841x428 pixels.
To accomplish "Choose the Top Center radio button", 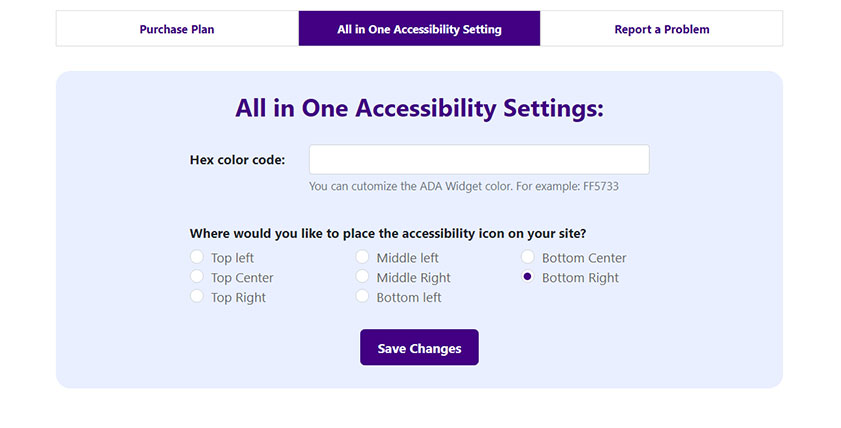I will pos(197,277).
